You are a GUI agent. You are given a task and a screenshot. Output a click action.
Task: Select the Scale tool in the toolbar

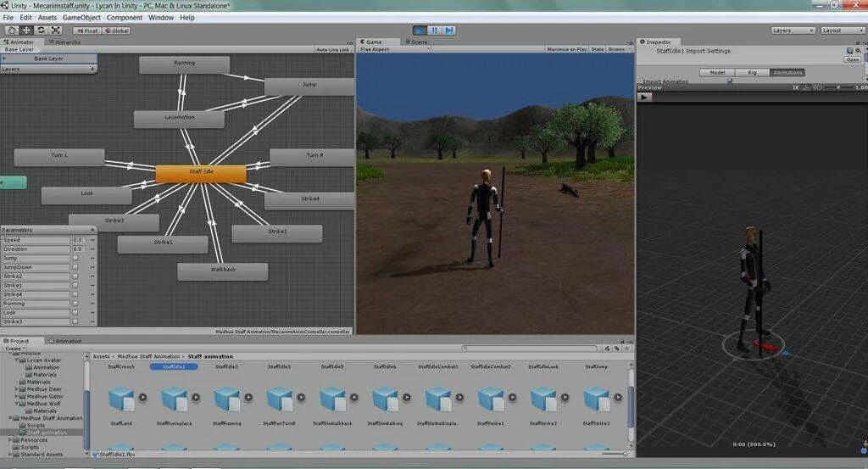[56, 31]
